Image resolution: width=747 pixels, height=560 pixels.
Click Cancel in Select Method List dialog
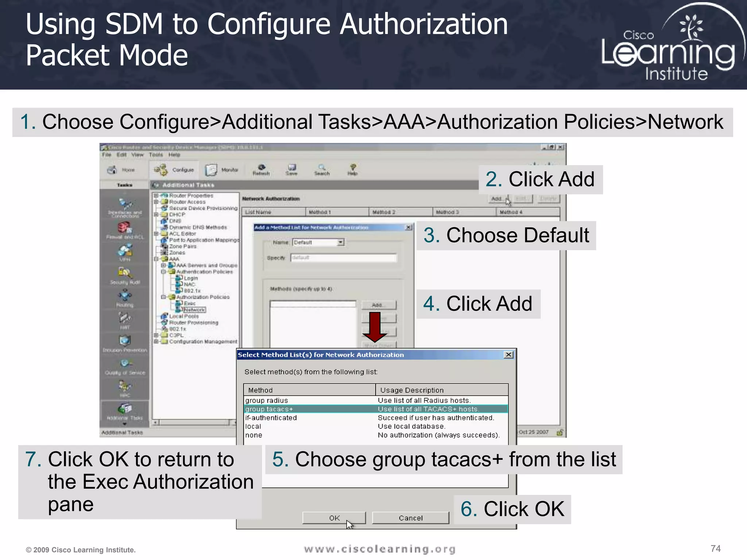pyautogui.click(x=410, y=518)
